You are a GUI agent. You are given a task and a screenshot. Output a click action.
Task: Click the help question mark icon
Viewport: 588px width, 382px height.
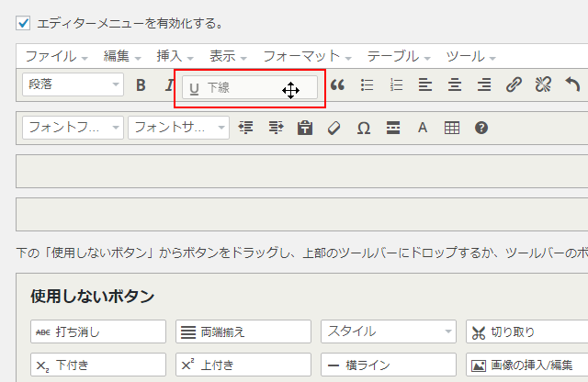pos(481,128)
